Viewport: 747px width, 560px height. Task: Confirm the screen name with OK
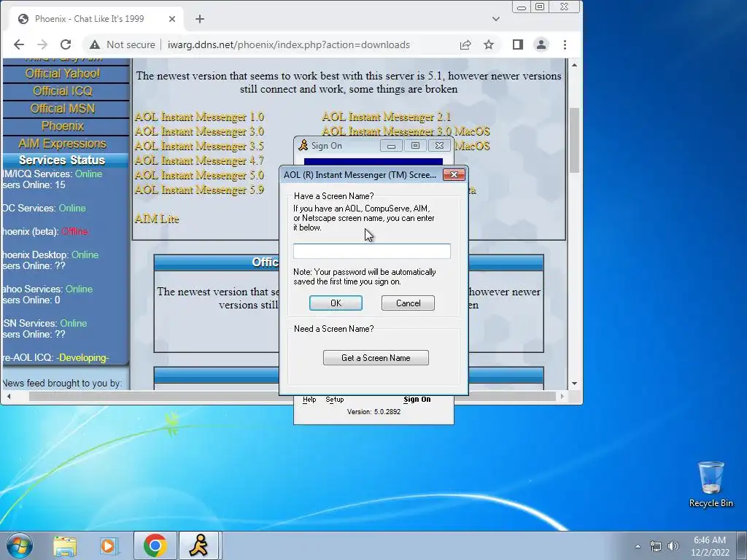point(336,303)
